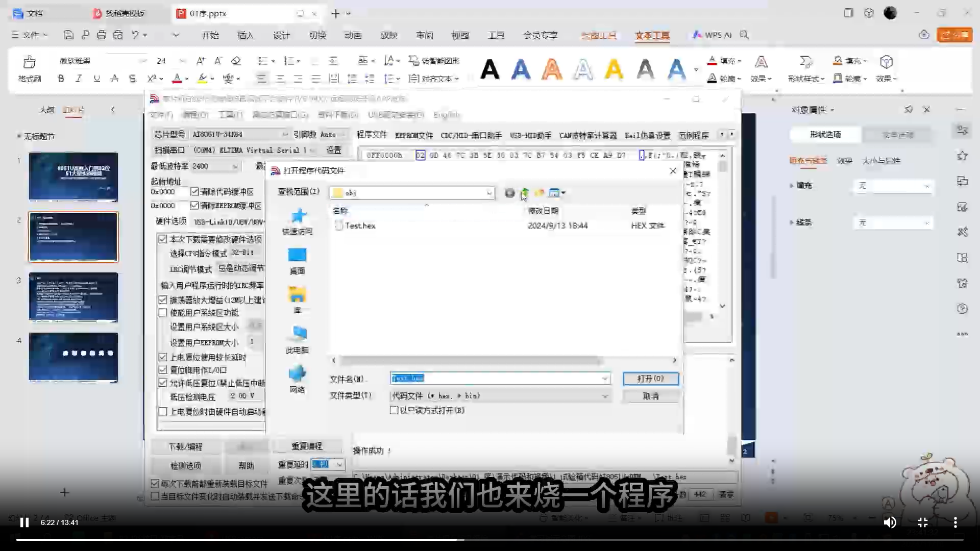Image resolution: width=980 pixels, height=551 pixels.
Task: Select yellow text art style A
Action: [x=614, y=69]
